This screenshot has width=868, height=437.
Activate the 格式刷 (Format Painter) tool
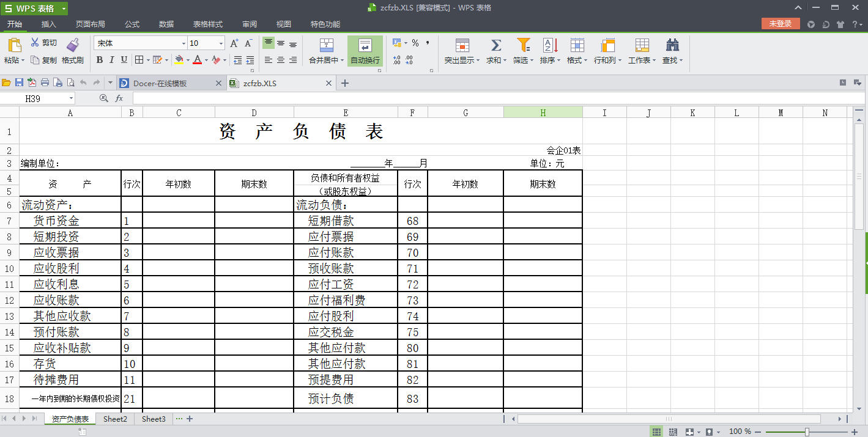click(x=73, y=51)
